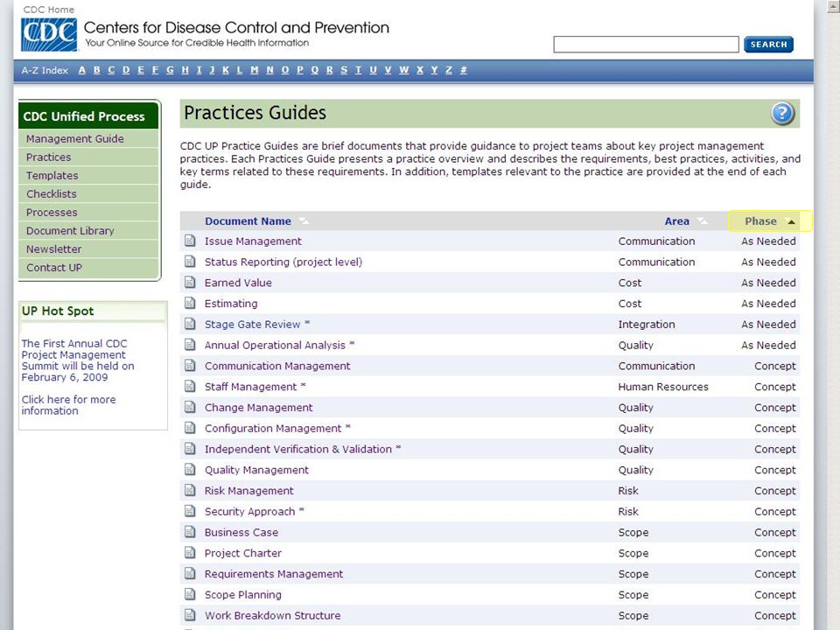The height and width of the screenshot is (630, 840).
Task: Click document icon beside Risk Management
Action: pos(190,490)
